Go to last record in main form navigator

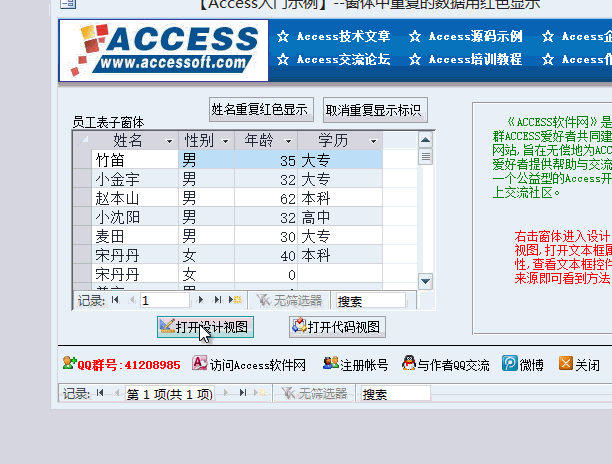tap(243, 393)
